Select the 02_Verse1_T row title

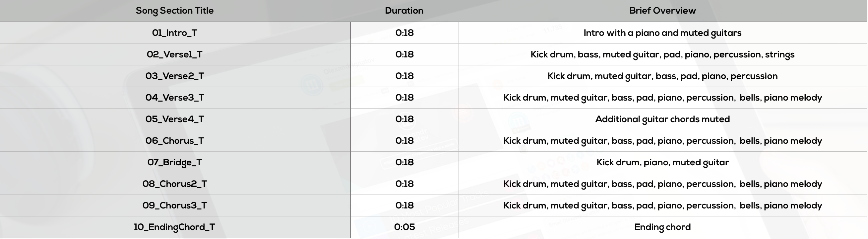point(174,54)
